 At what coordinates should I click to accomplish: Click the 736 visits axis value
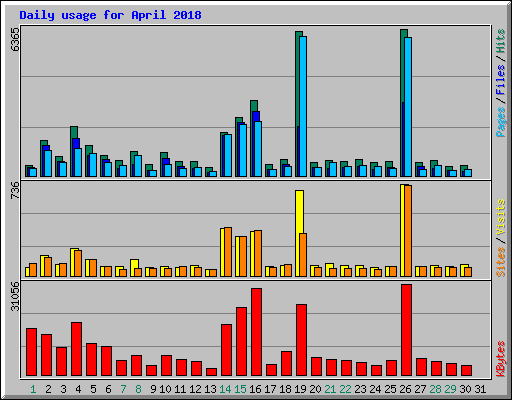[x=15, y=191]
